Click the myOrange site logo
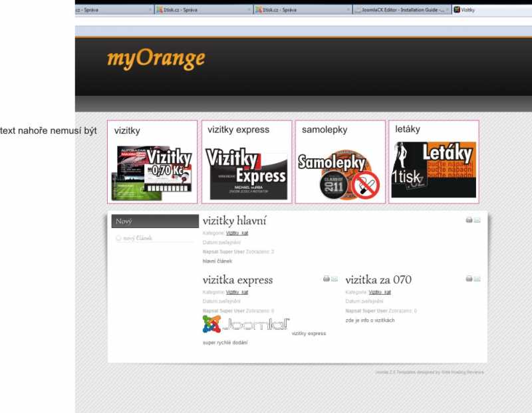This screenshot has height=413, width=532. 156,59
